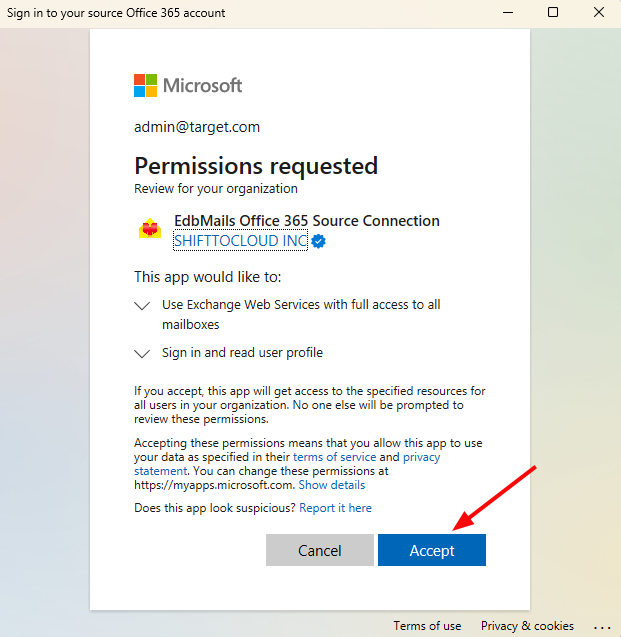The width and height of the screenshot is (621, 637).
Task: Select 'Use Exchange Web Services' permission text
Action: pyautogui.click(x=301, y=314)
